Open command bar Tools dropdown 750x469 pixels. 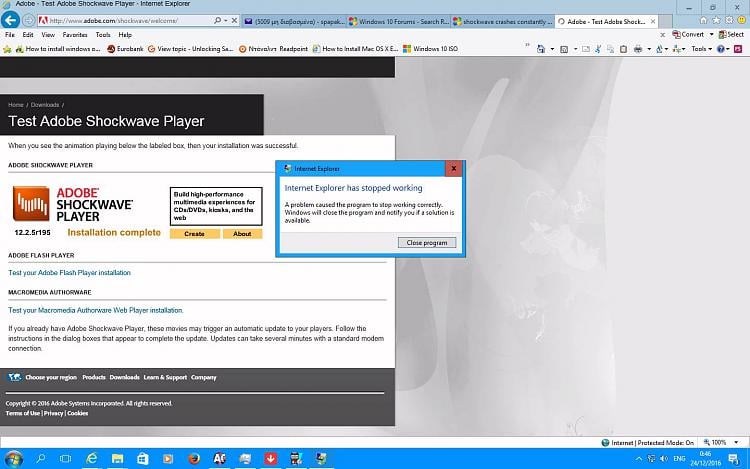(701, 49)
